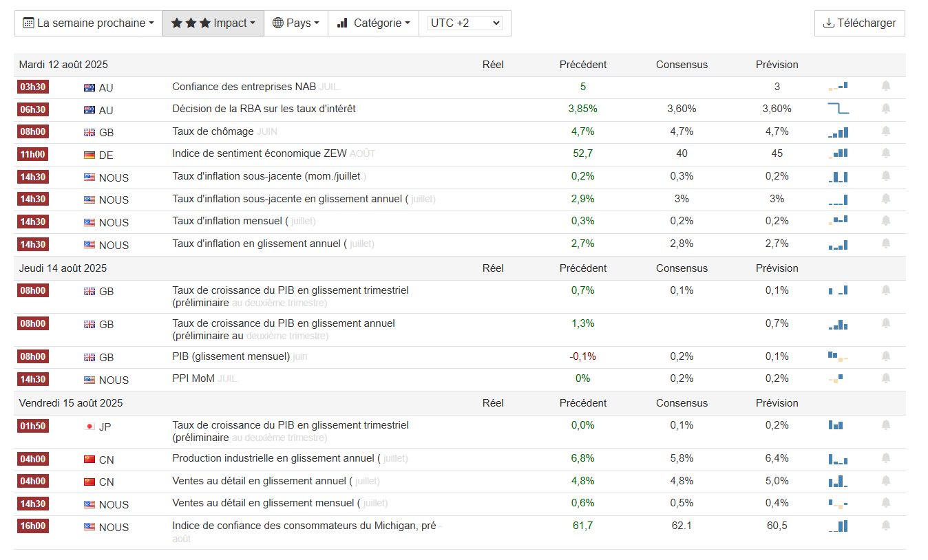The height and width of the screenshot is (560, 928).
Task: Open mini chart for PPI MoM
Action: [x=836, y=378]
